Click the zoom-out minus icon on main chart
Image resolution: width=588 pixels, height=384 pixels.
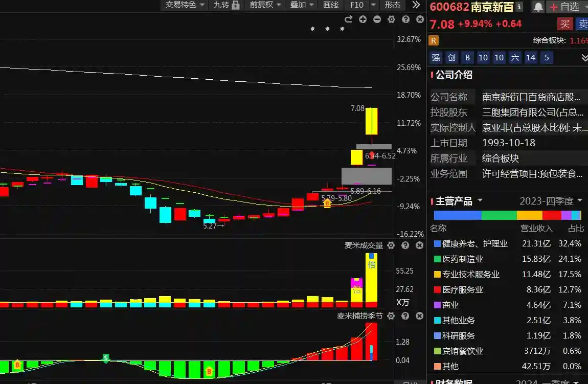(377, 19)
